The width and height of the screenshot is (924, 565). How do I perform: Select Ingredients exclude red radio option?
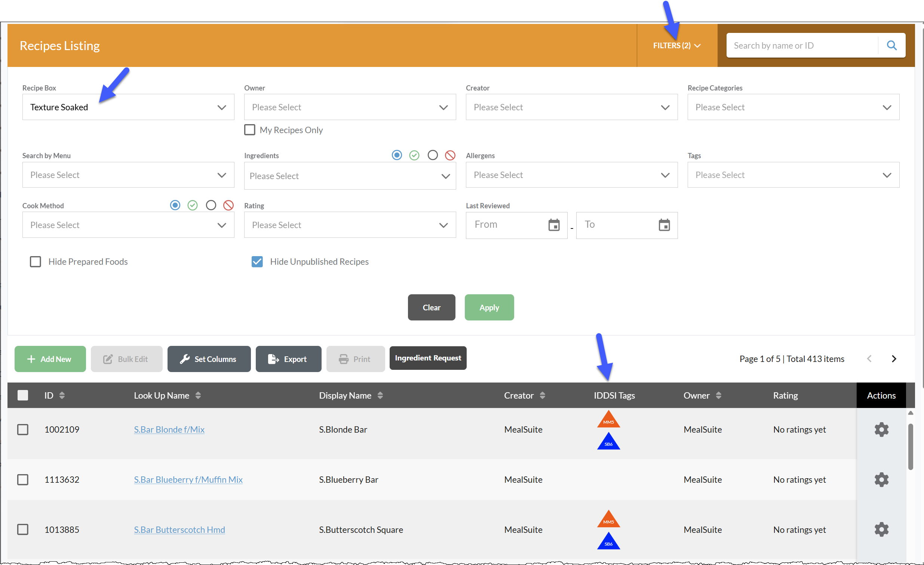coord(450,155)
